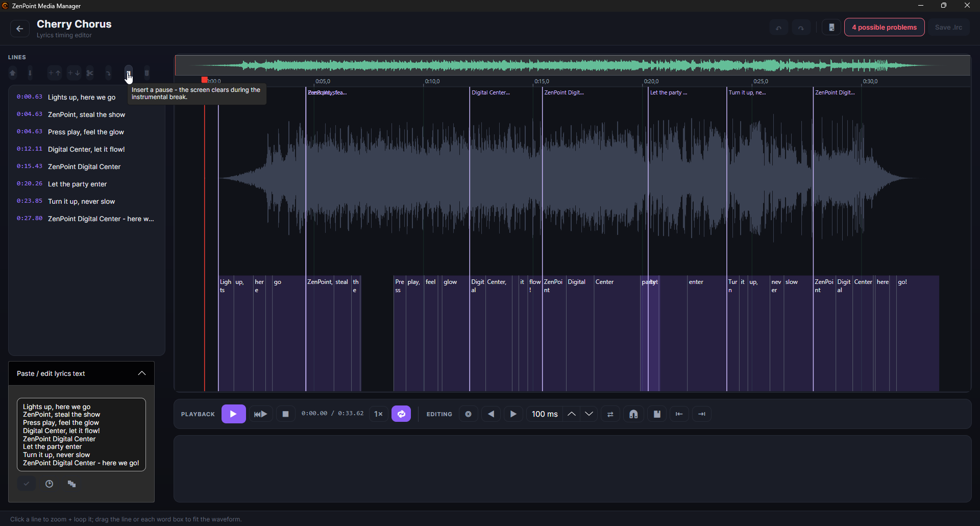
Task: Click the redo arrow icon
Action: [x=801, y=28]
